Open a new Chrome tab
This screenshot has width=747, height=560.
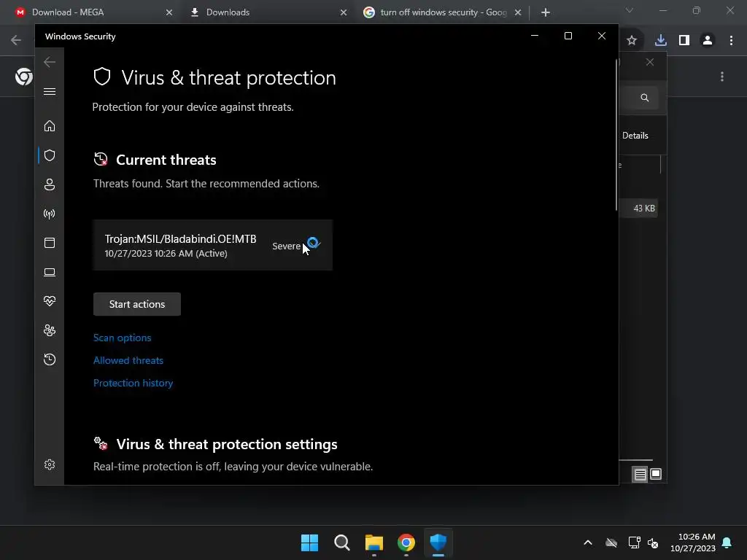tap(546, 12)
